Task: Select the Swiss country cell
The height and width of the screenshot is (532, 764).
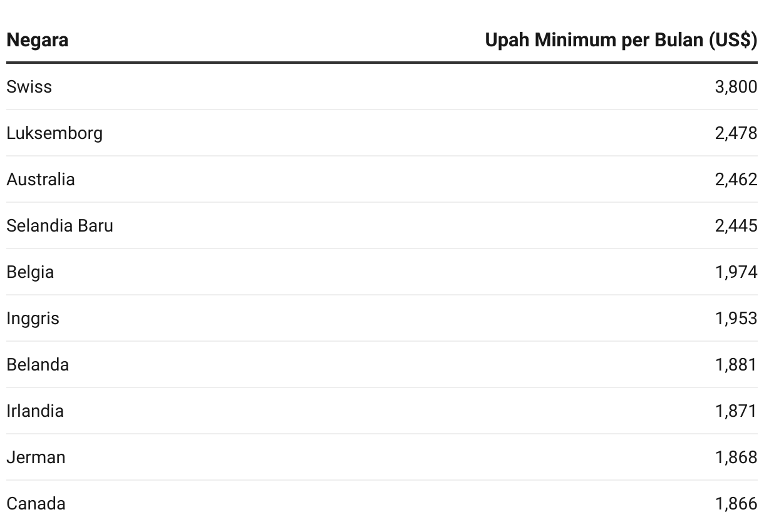Action: pos(29,86)
